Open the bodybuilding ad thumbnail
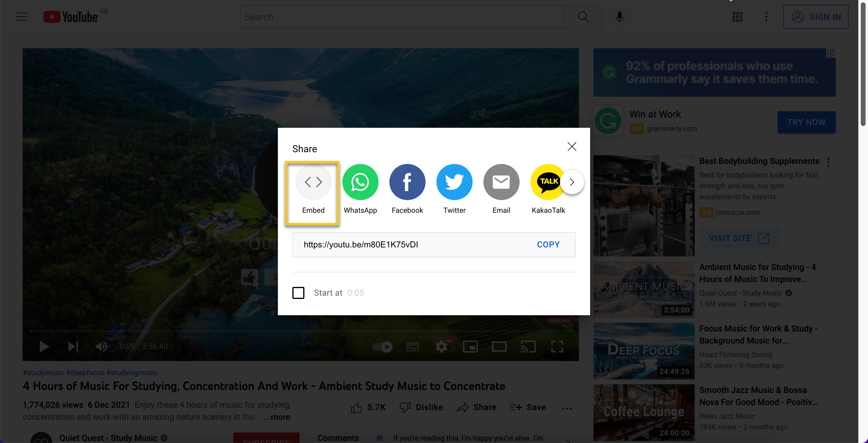Image resolution: width=868 pixels, height=443 pixels. [644, 206]
